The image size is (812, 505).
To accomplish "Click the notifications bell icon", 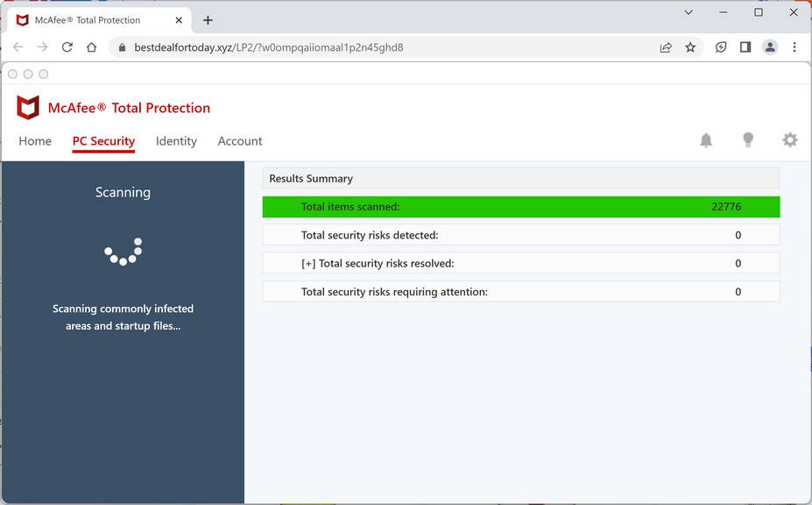I will click(706, 140).
